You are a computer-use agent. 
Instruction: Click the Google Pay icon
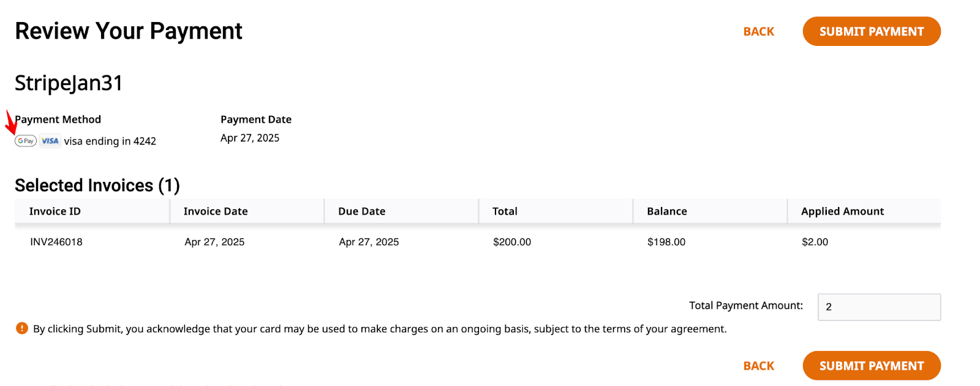click(26, 141)
